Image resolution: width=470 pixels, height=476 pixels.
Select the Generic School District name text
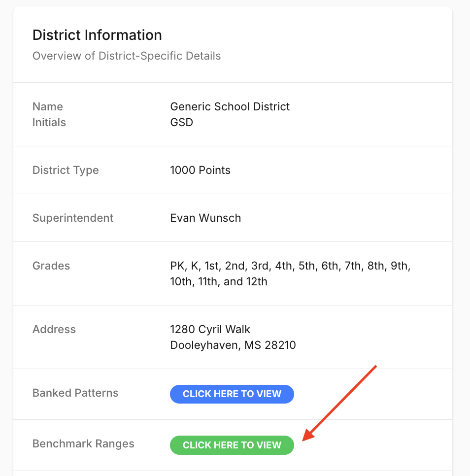pyautogui.click(x=230, y=106)
